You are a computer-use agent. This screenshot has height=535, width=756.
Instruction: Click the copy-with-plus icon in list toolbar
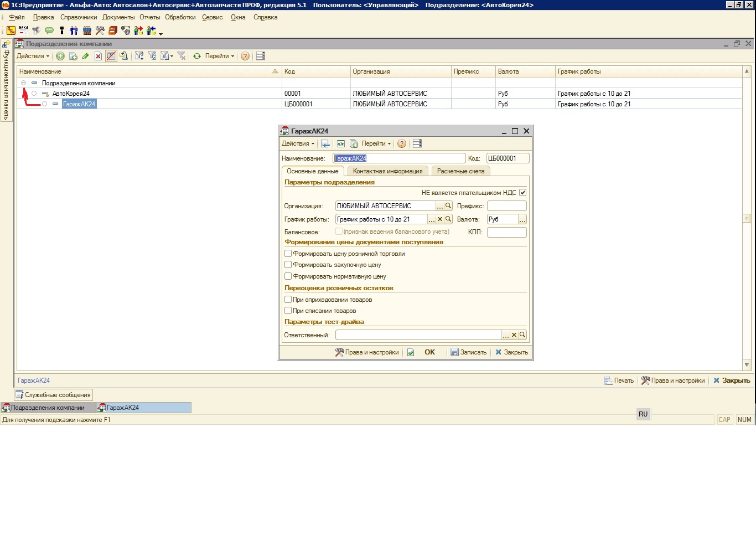pyautogui.click(x=73, y=56)
